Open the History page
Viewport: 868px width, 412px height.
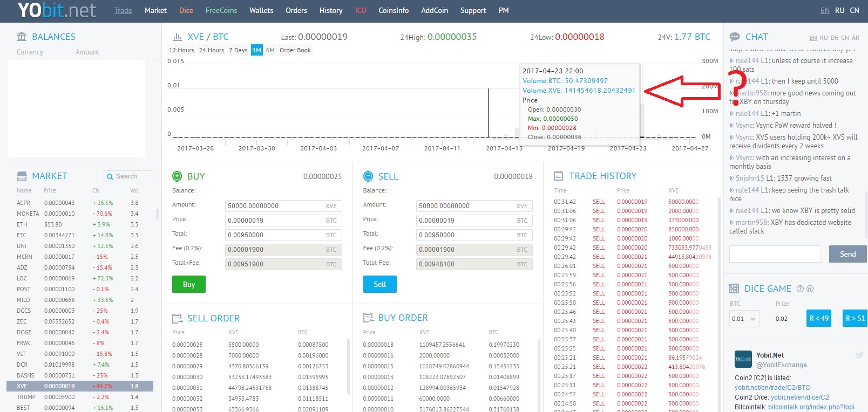(331, 10)
